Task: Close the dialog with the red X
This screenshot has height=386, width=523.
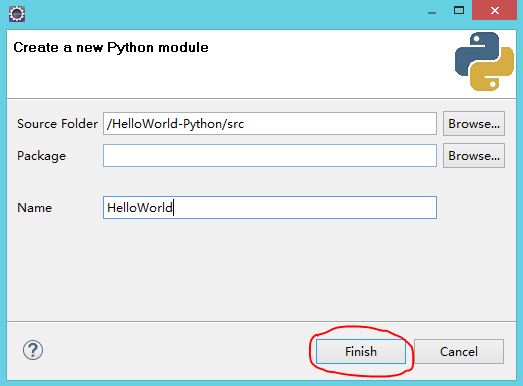Action: [x=495, y=10]
